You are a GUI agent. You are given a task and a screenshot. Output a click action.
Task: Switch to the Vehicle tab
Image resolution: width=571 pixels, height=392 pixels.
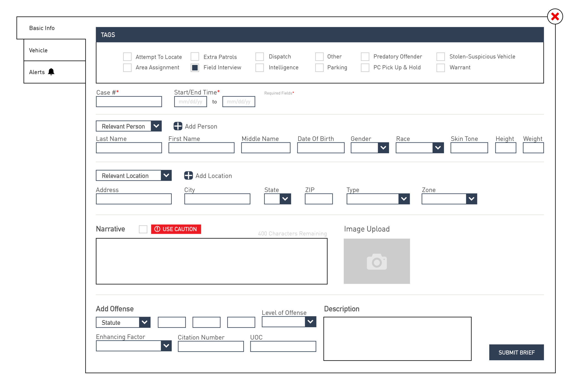38,50
